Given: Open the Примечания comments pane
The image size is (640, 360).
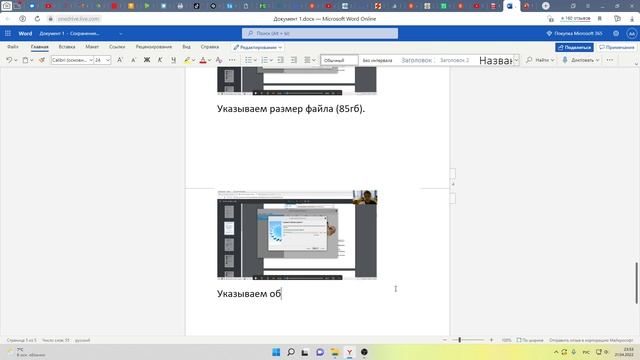Looking at the screenshot, I should coord(617,47).
